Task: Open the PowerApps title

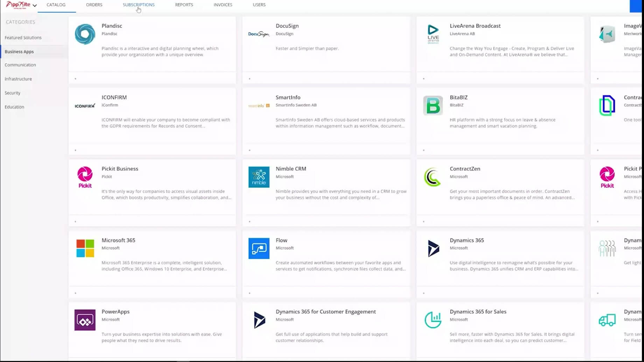Action: coord(115,312)
